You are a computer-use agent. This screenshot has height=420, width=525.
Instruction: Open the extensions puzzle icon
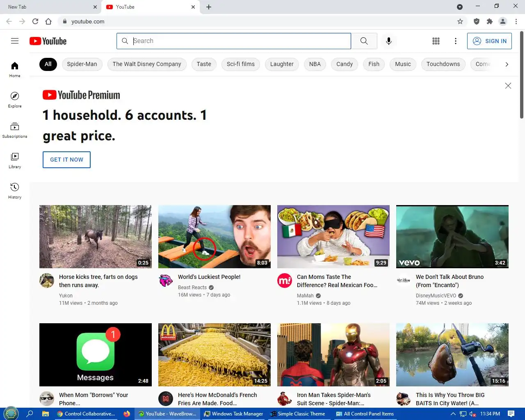pyautogui.click(x=490, y=21)
